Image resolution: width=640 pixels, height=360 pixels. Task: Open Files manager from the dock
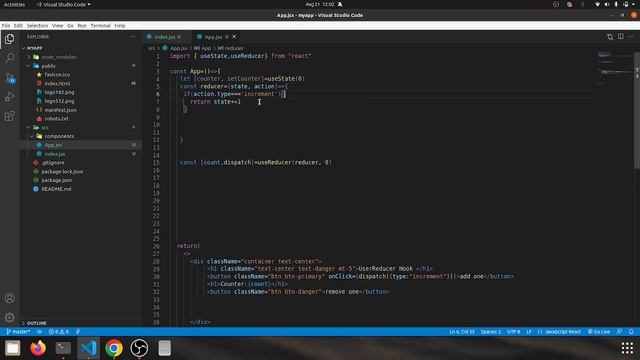[13, 348]
